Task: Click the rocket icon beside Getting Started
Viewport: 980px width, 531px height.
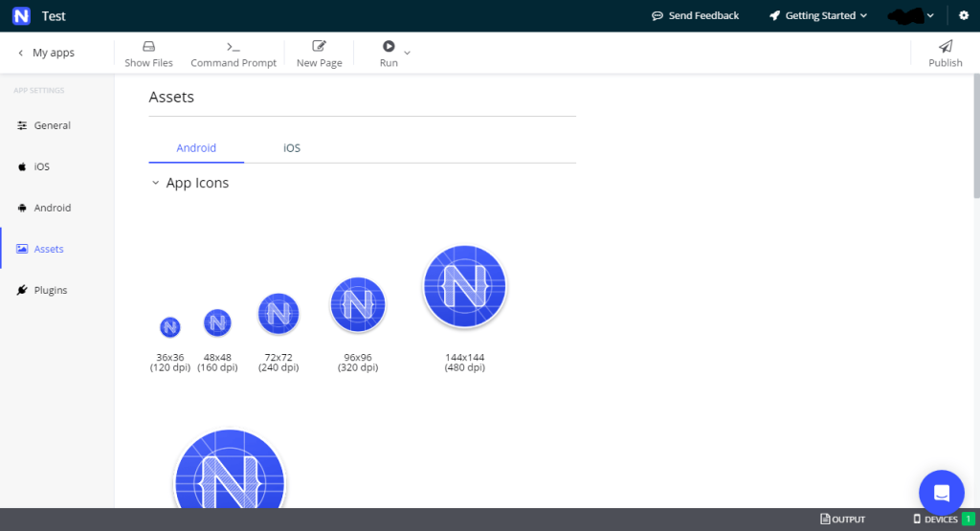Action: (x=774, y=15)
